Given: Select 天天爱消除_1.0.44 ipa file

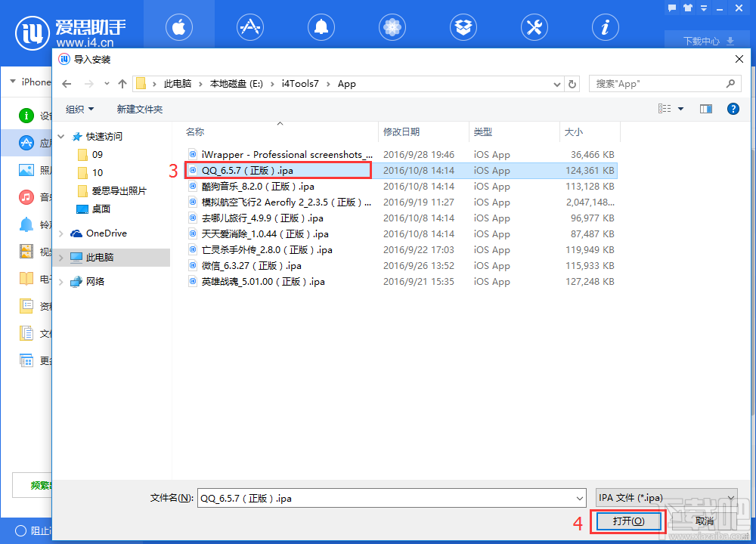Looking at the screenshot, I should point(401,234).
